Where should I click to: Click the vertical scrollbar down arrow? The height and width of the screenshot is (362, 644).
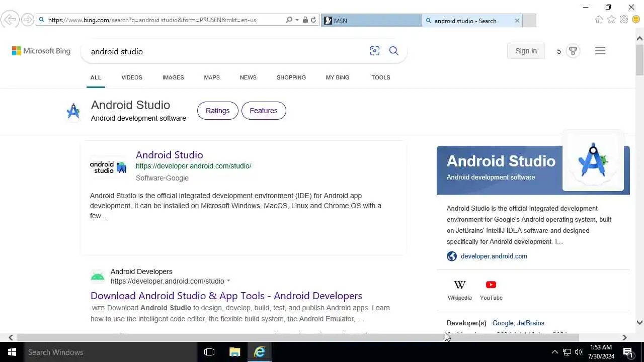[x=639, y=323]
